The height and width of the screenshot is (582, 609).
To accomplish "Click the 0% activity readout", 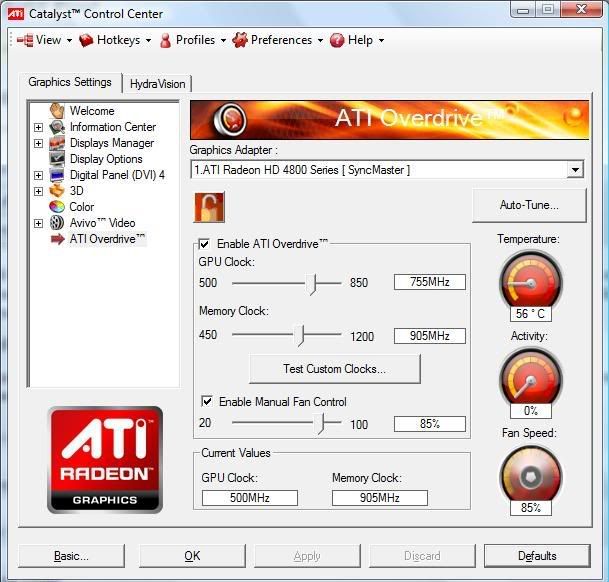I will point(531,411).
